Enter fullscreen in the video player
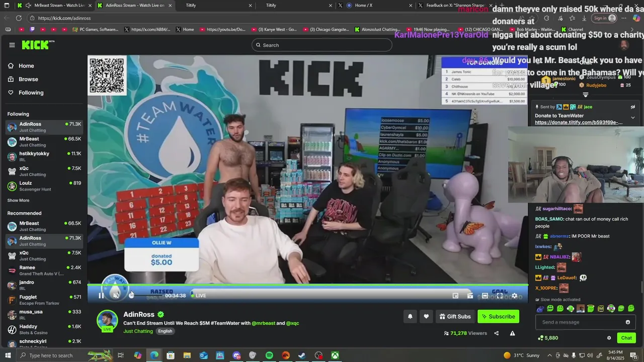This screenshot has height=362, width=644. point(499,296)
